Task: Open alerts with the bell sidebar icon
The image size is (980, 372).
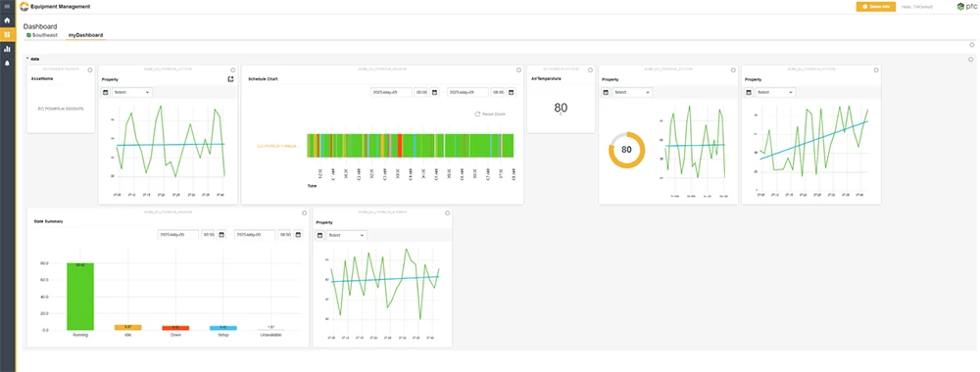Action: 7,63
